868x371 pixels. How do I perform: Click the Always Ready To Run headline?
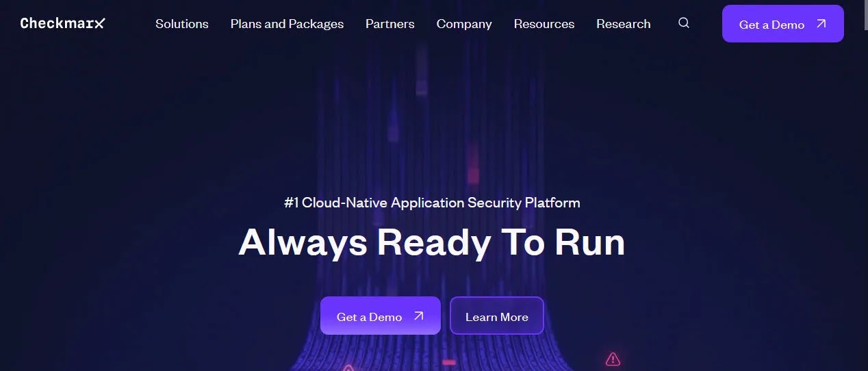[x=432, y=242]
